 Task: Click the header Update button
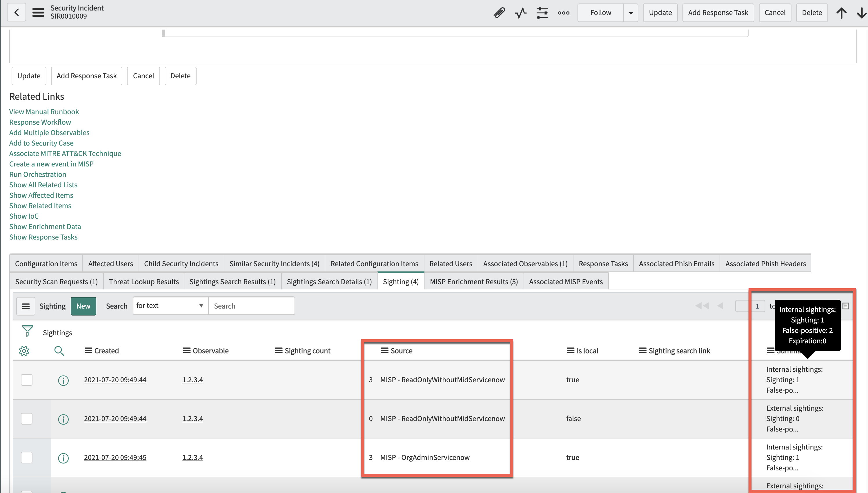point(660,13)
